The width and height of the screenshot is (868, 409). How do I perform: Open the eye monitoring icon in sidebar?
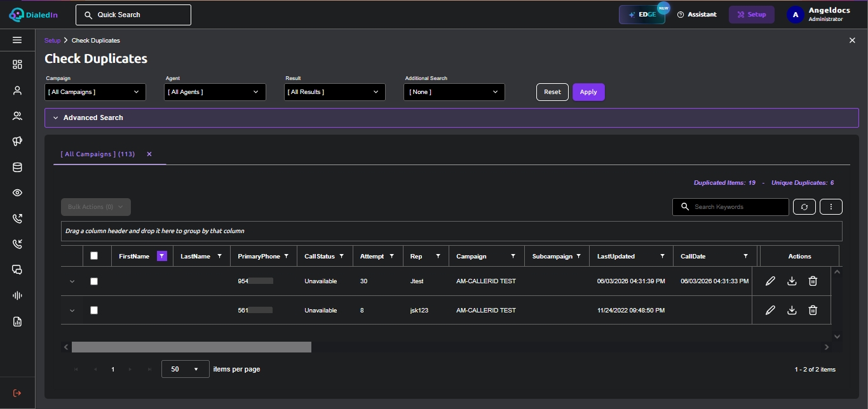(17, 193)
